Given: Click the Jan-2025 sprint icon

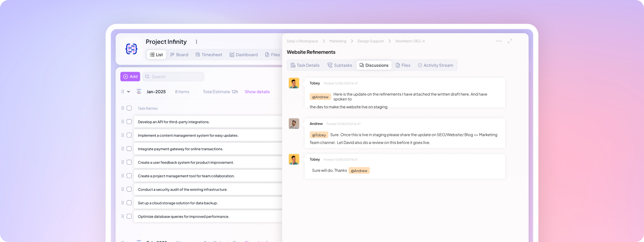Looking at the screenshot, I should click(139, 92).
